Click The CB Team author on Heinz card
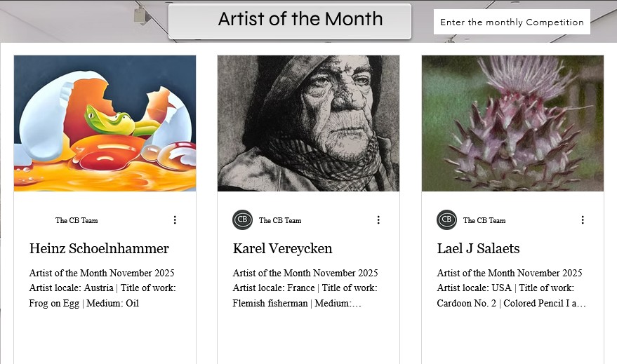617x364 pixels. pyautogui.click(x=77, y=221)
